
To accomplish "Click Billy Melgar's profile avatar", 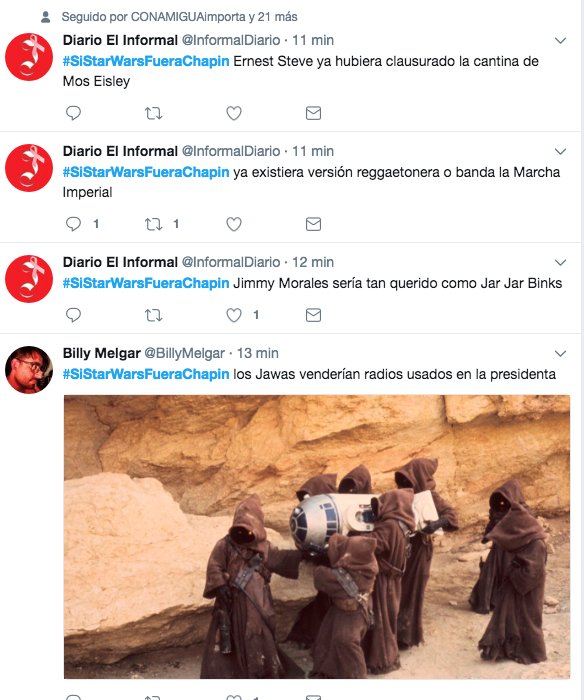I will pos(29,370).
